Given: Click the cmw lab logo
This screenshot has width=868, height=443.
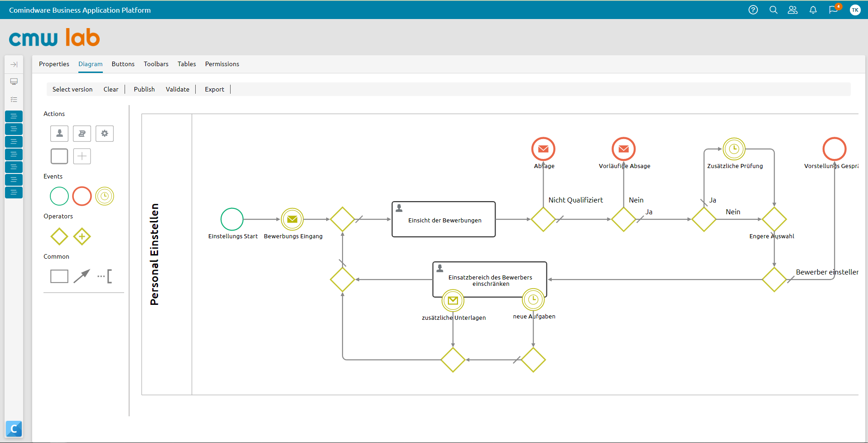Looking at the screenshot, I should [x=54, y=38].
